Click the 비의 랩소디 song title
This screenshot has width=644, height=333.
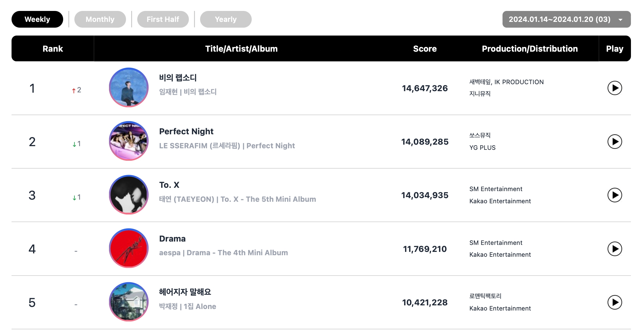coord(178,78)
